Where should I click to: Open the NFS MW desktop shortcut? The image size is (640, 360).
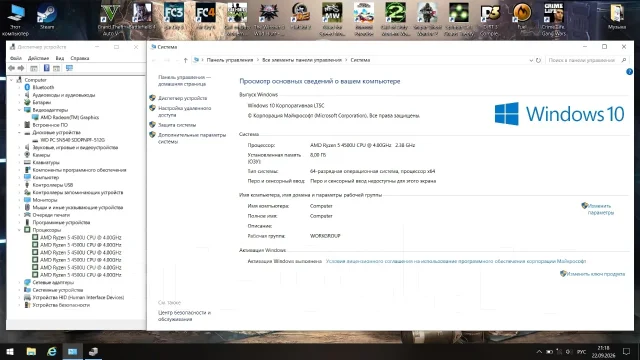click(332, 19)
